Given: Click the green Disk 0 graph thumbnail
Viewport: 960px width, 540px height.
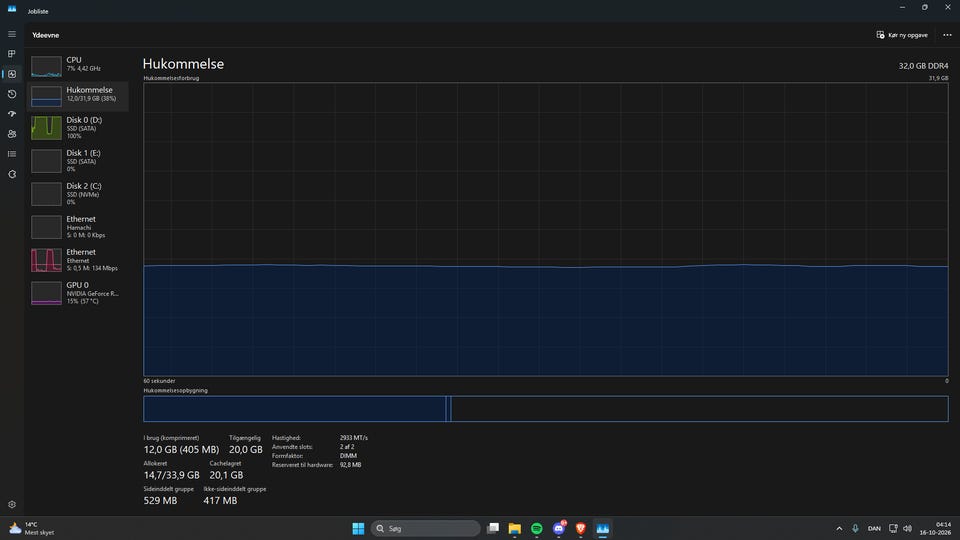Looking at the screenshot, I should [47, 128].
